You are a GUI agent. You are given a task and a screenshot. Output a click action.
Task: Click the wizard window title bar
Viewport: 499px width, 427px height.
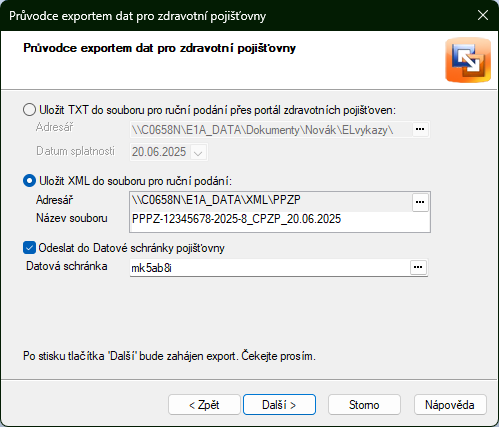click(233, 16)
